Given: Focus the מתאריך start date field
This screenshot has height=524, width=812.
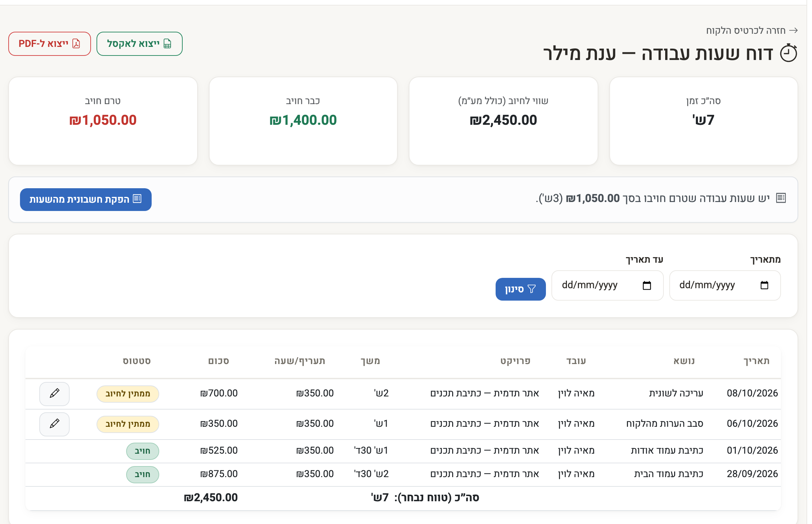Looking at the screenshot, I should tap(725, 285).
